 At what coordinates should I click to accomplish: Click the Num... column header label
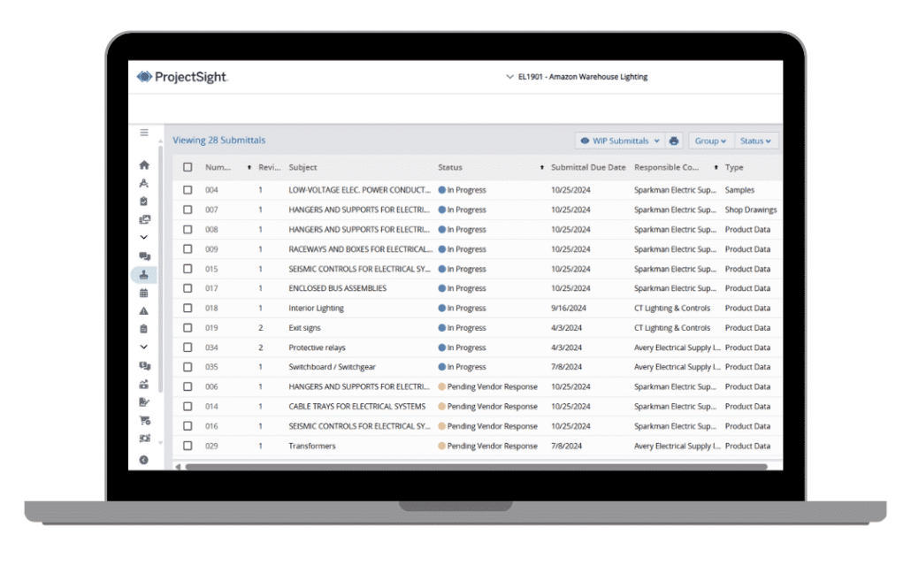coord(218,167)
